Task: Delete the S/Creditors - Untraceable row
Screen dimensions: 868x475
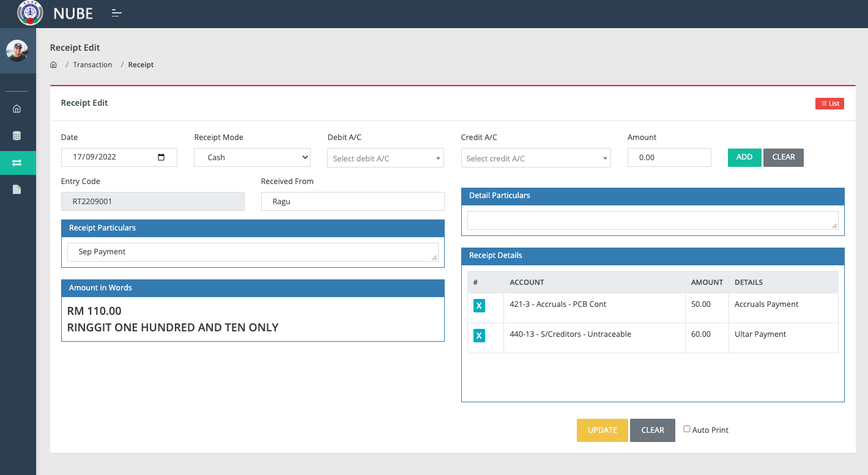Action: [479, 336]
